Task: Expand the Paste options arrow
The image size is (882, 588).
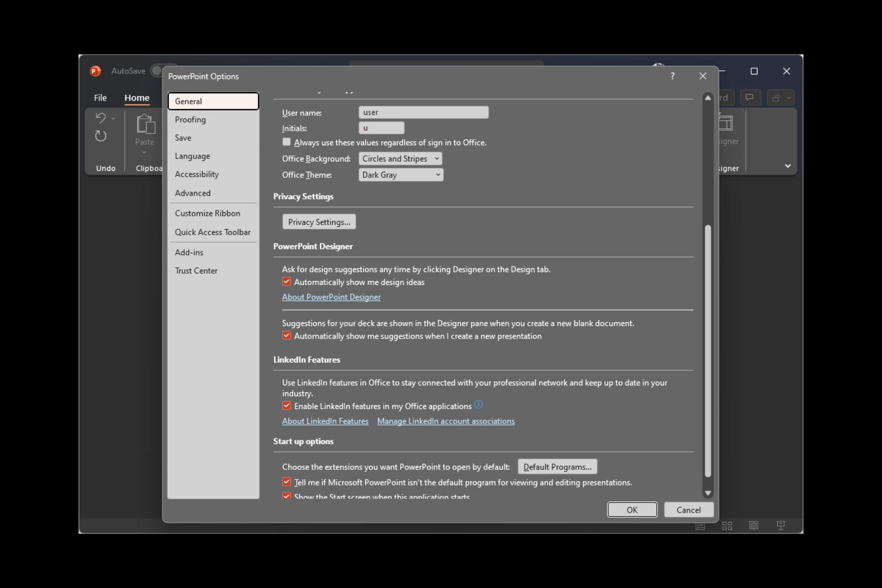Action: 144,152
